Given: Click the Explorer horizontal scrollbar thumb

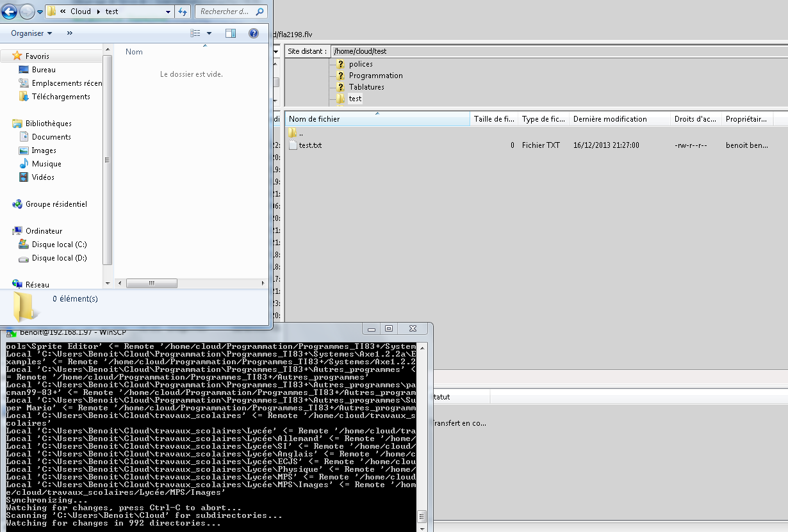Looking at the screenshot, I should point(151,283).
